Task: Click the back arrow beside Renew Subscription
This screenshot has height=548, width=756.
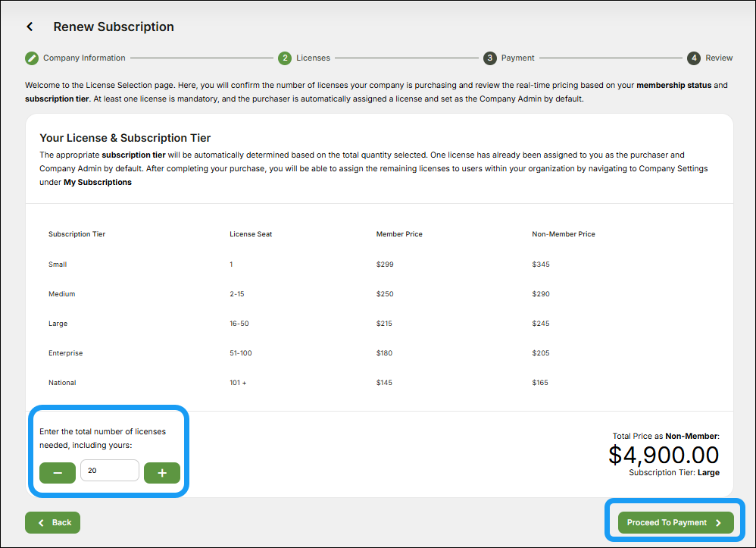Action: (29, 27)
